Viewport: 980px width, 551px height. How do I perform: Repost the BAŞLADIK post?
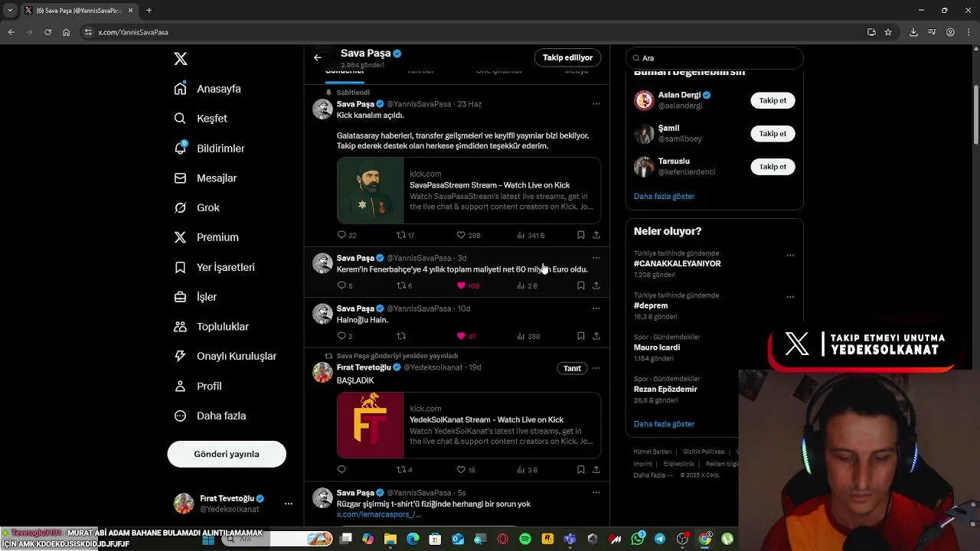(x=401, y=470)
